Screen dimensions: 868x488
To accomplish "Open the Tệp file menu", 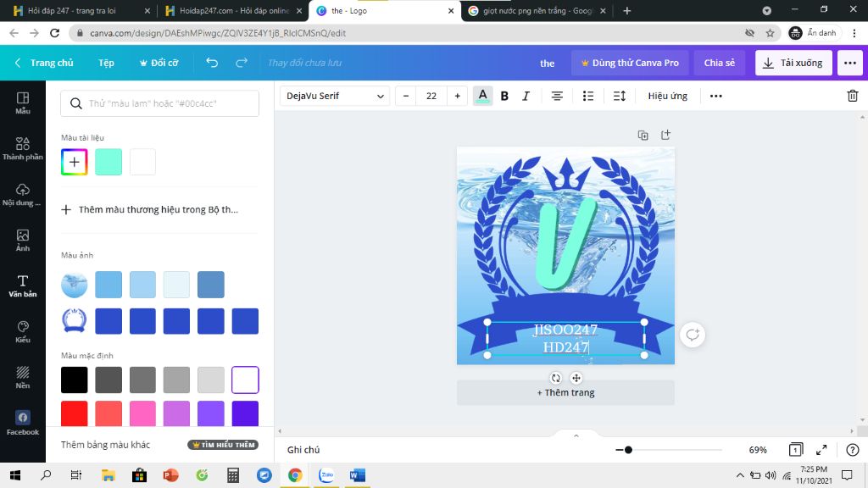I will (106, 63).
